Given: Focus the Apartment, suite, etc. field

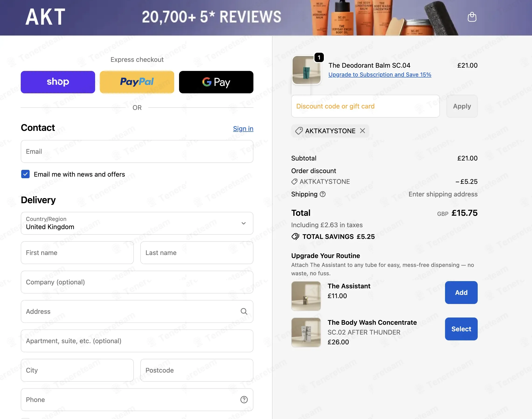Looking at the screenshot, I should (x=137, y=341).
